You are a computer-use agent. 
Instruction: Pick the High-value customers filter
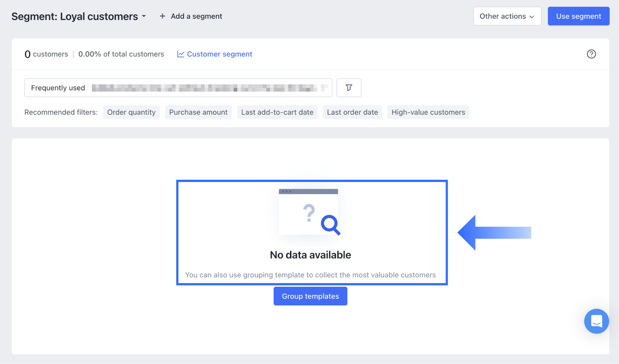428,112
